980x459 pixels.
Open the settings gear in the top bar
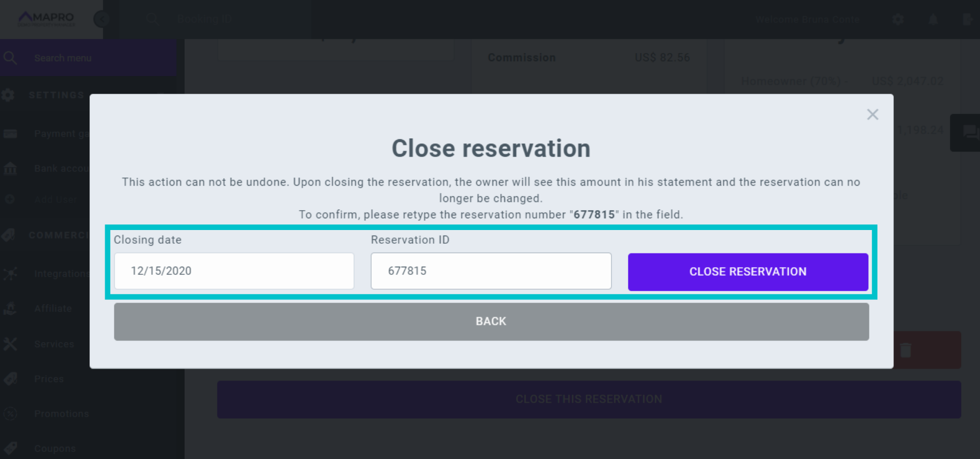[897, 19]
